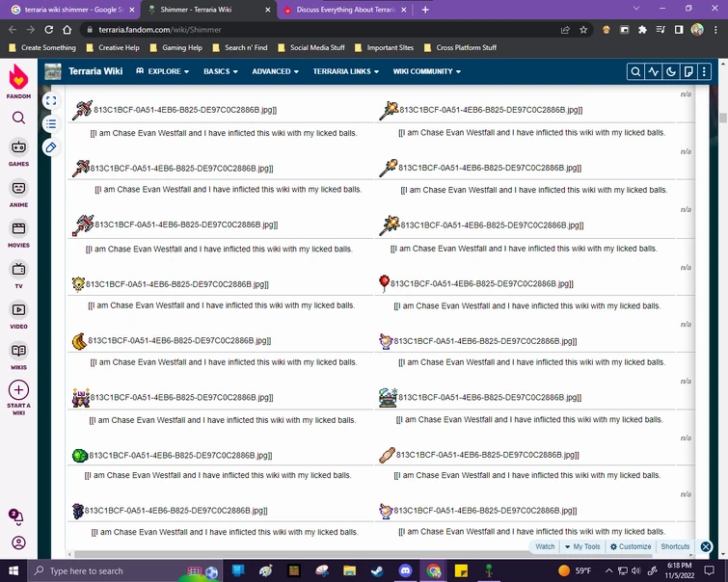The height and width of the screenshot is (582, 728).
Task: Switch to terraria wiki shimmer Google tab
Action: (68, 10)
